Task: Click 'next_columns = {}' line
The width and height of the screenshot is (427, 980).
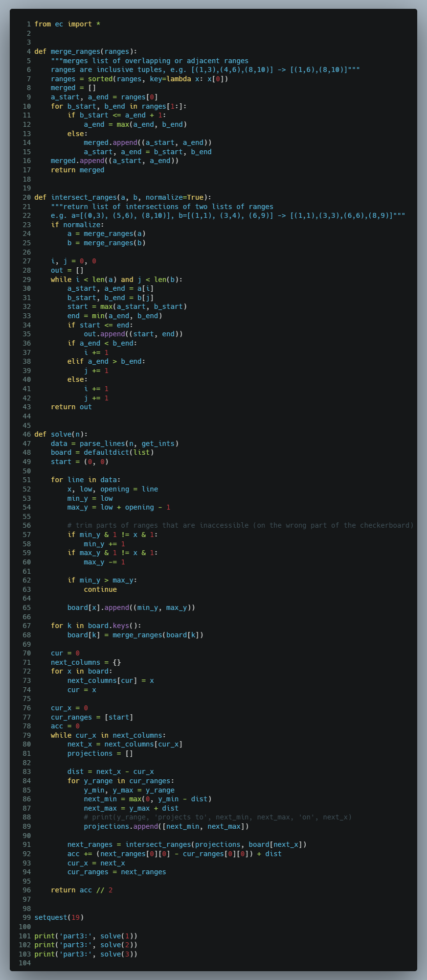Action: pos(86,662)
